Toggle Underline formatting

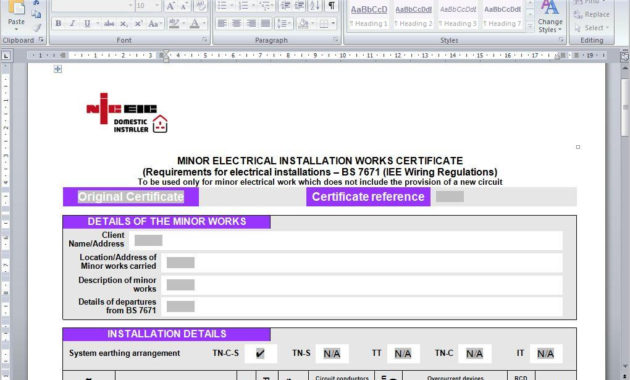pos(87,24)
